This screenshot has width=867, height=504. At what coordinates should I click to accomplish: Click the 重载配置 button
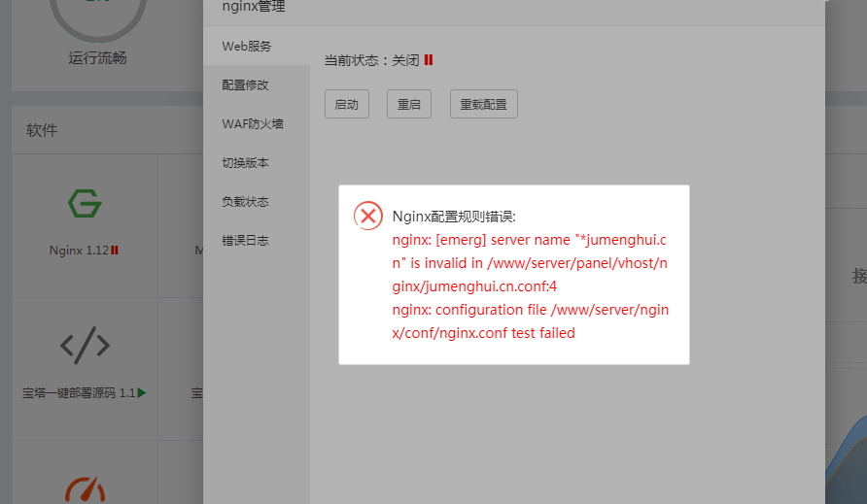[x=484, y=104]
